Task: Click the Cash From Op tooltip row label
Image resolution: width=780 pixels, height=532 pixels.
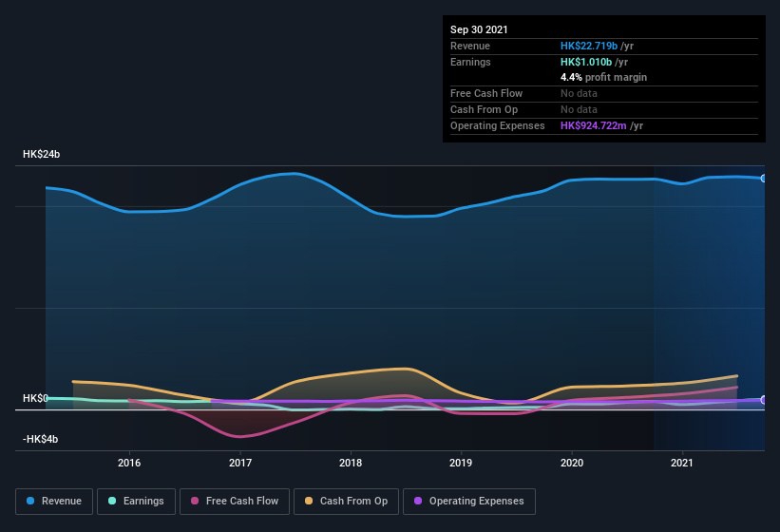Action: [x=484, y=109]
